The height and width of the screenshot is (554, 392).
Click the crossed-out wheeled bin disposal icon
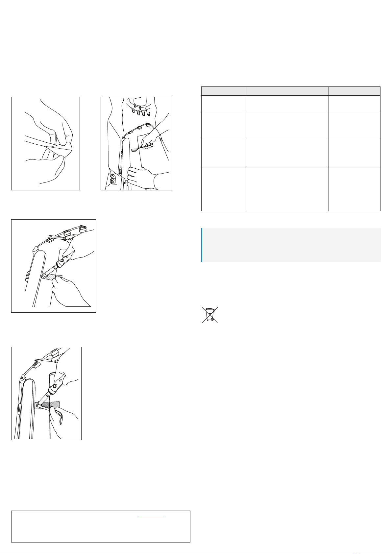209,315
